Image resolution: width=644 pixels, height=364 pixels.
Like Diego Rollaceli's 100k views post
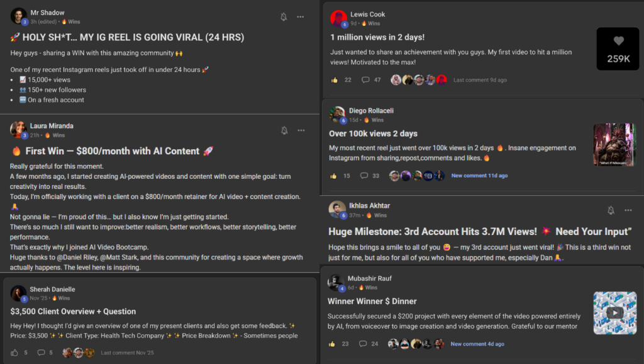(333, 176)
